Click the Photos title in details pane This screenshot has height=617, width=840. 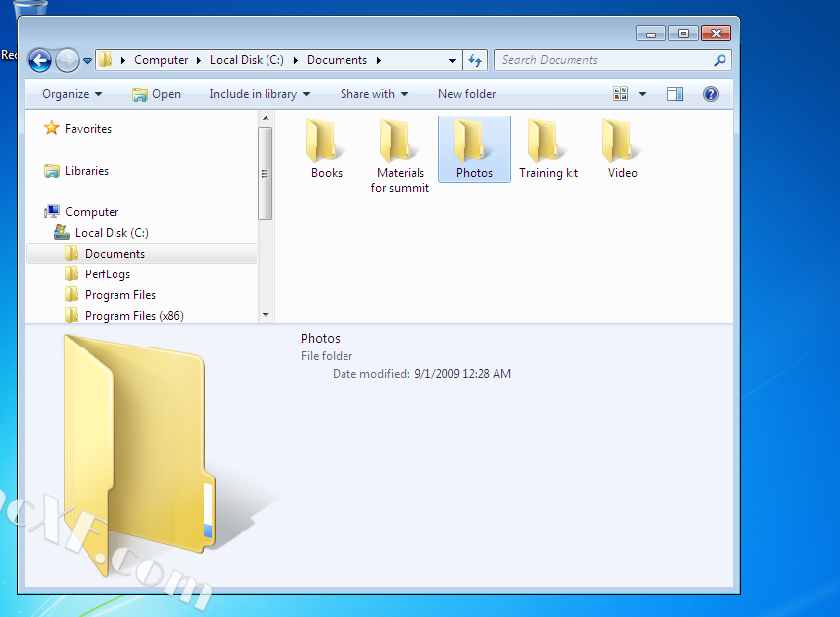click(321, 338)
